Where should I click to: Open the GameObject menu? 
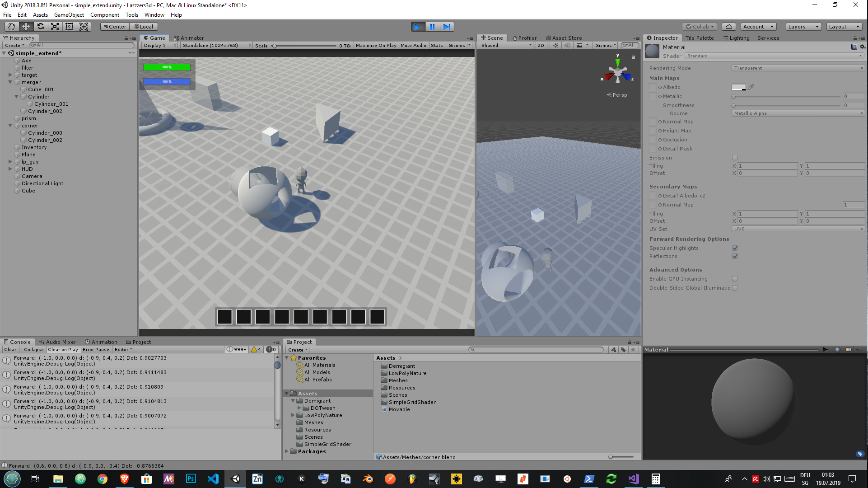tap(69, 15)
